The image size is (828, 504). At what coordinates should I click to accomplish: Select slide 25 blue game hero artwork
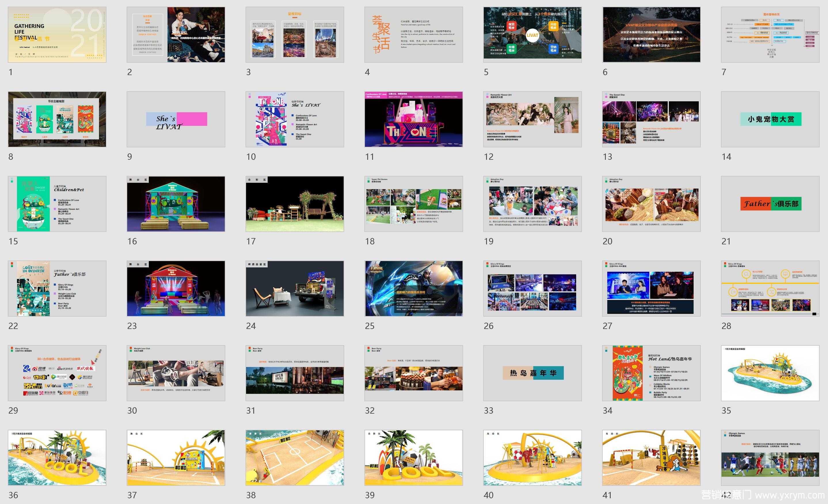point(414,289)
